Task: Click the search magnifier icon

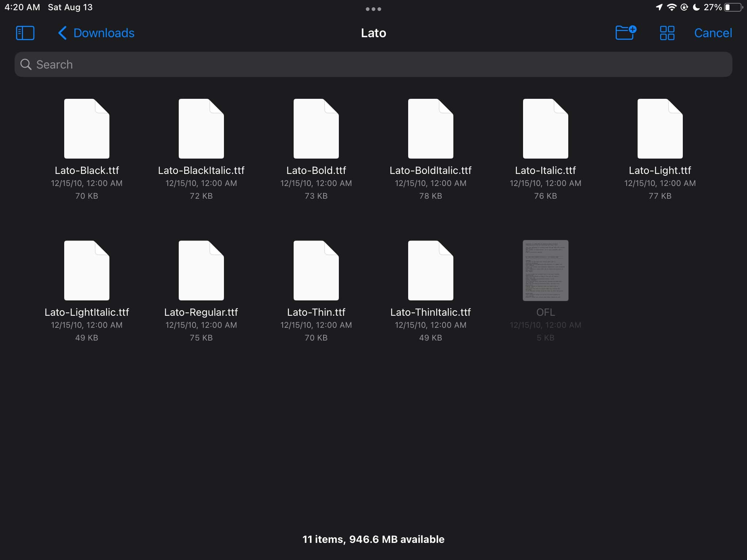Action: coord(26,64)
